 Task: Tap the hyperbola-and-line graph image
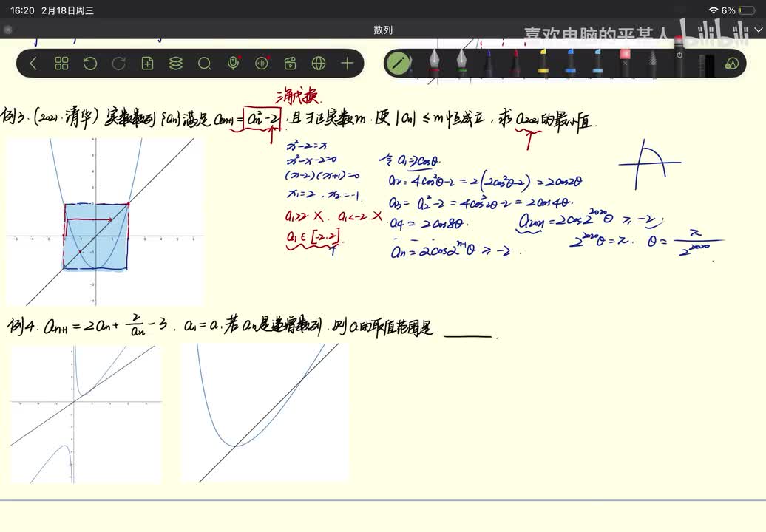(86, 415)
